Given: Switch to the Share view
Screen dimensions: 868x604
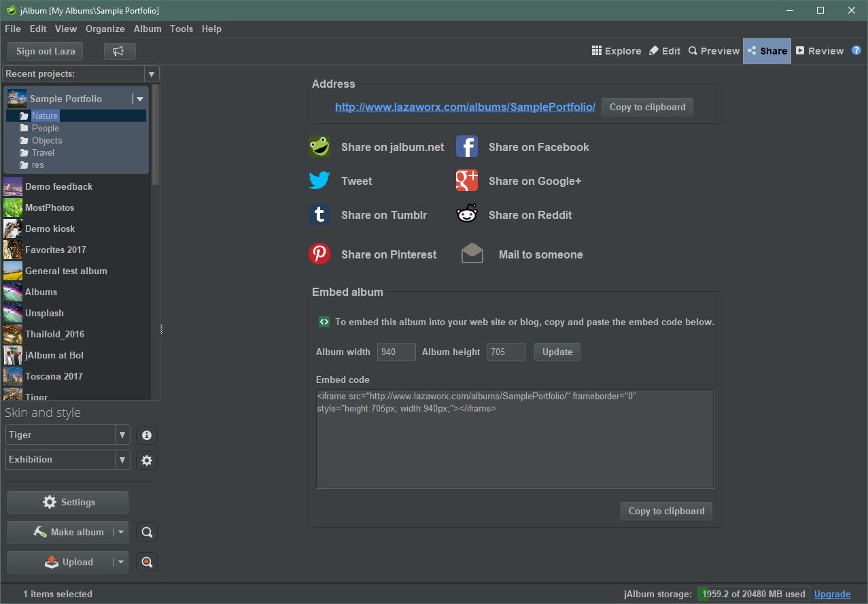Looking at the screenshot, I should pos(767,51).
